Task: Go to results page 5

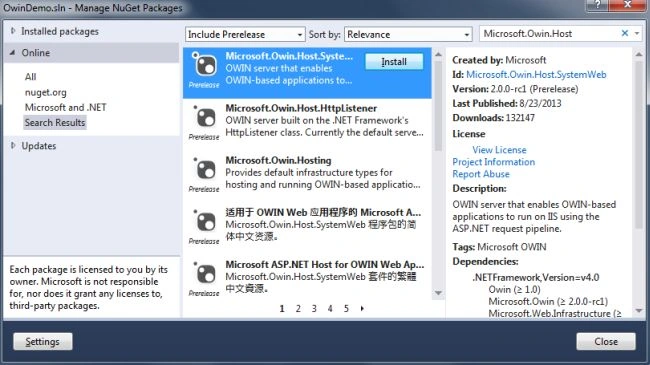Action: pyautogui.click(x=346, y=309)
